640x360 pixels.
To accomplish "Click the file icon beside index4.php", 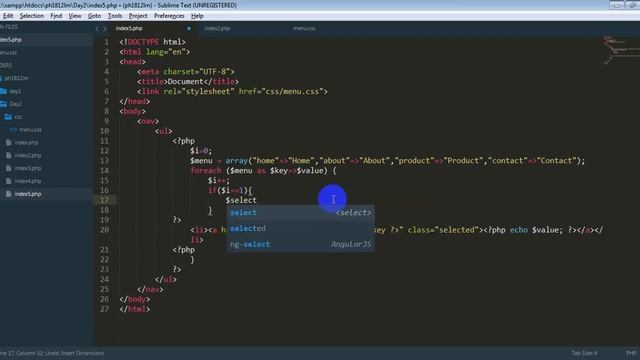I will pyautogui.click(x=9, y=181).
